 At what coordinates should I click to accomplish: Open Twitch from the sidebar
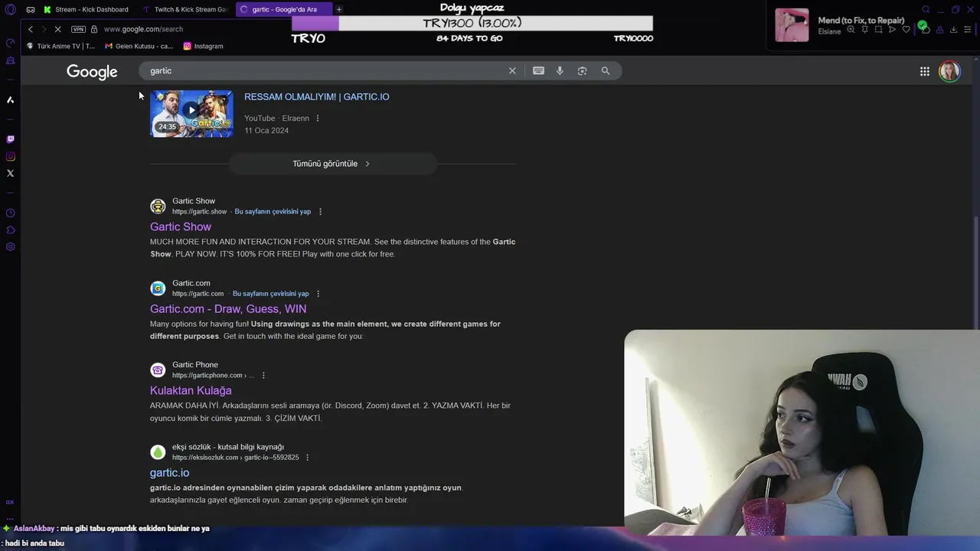pyautogui.click(x=10, y=139)
